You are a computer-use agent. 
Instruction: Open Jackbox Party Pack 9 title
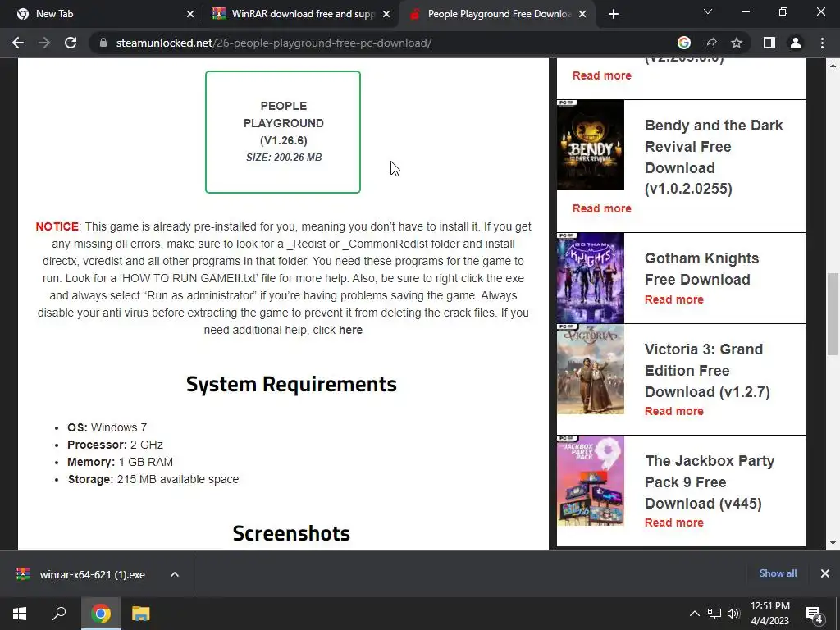[710, 482]
